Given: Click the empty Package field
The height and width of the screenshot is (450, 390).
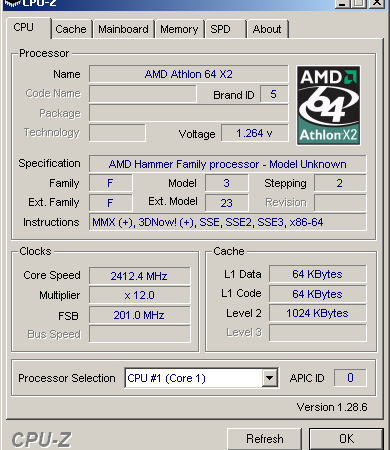Looking at the screenshot, I should [189, 113].
